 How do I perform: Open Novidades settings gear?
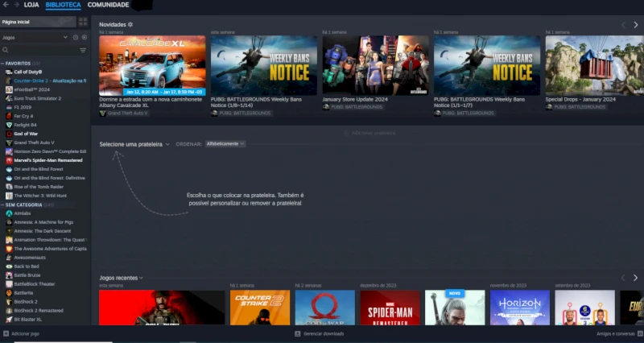click(x=130, y=25)
